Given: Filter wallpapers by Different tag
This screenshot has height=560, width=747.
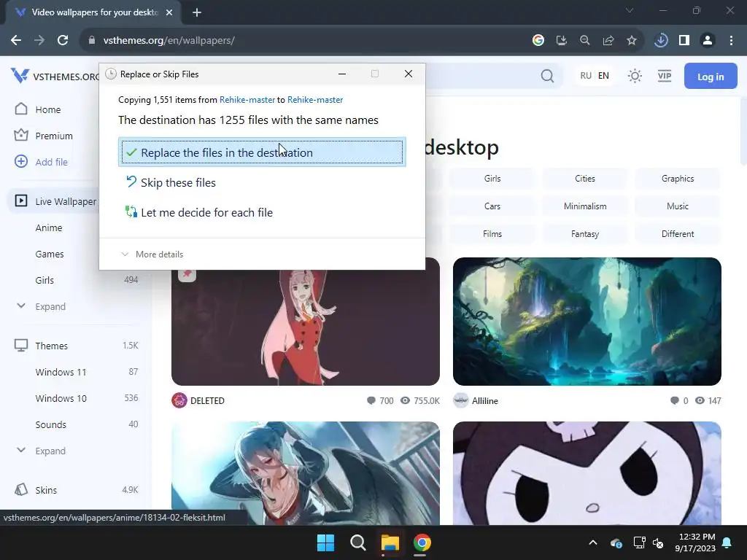Looking at the screenshot, I should (678, 234).
